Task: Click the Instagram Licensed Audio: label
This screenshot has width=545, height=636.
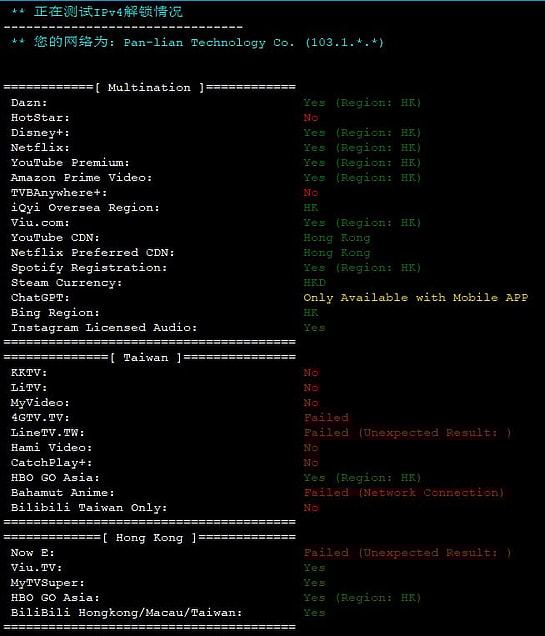Action: click(x=104, y=327)
